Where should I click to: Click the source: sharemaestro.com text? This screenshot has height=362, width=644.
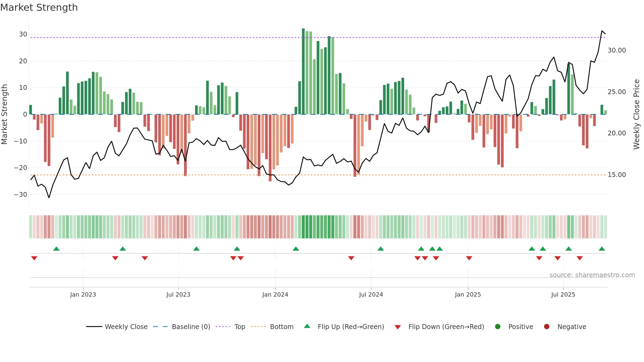coord(592,275)
